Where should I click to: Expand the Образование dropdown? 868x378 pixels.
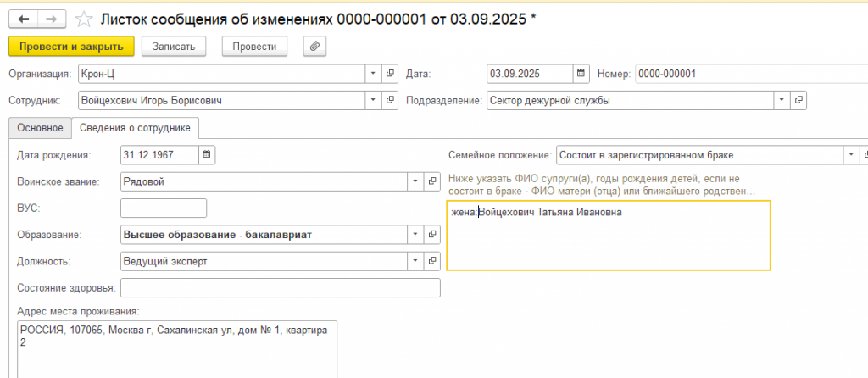(415, 235)
